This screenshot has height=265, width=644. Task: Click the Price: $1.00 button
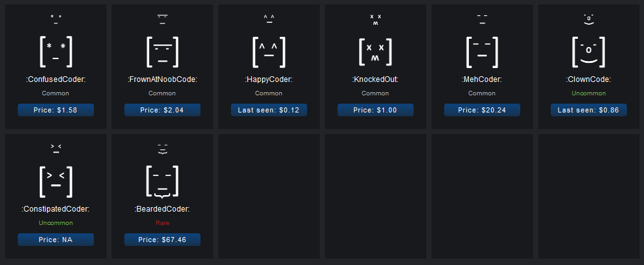(376, 110)
